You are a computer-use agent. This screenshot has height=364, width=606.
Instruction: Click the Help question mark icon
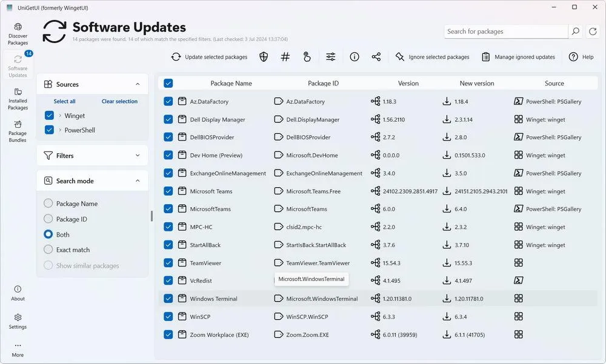[x=573, y=57]
